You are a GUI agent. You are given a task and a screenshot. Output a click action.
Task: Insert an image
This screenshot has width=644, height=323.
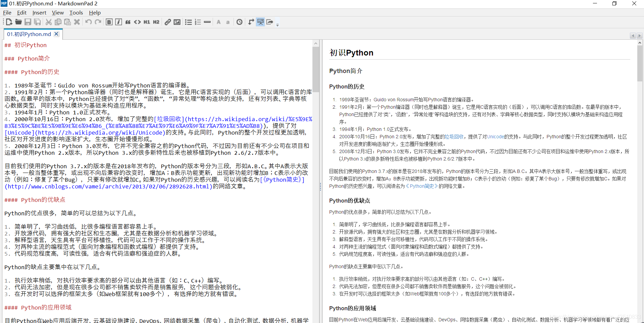[177, 22]
